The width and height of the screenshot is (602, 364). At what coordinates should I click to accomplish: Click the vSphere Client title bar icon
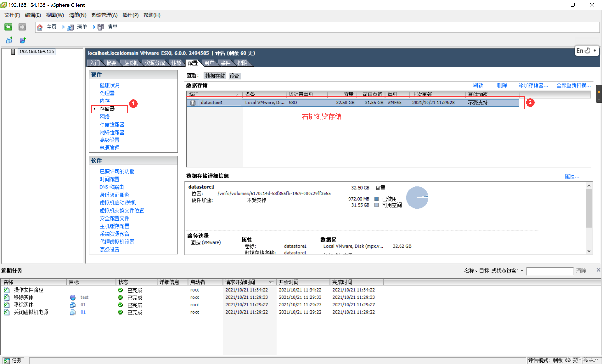click(x=4, y=5)
